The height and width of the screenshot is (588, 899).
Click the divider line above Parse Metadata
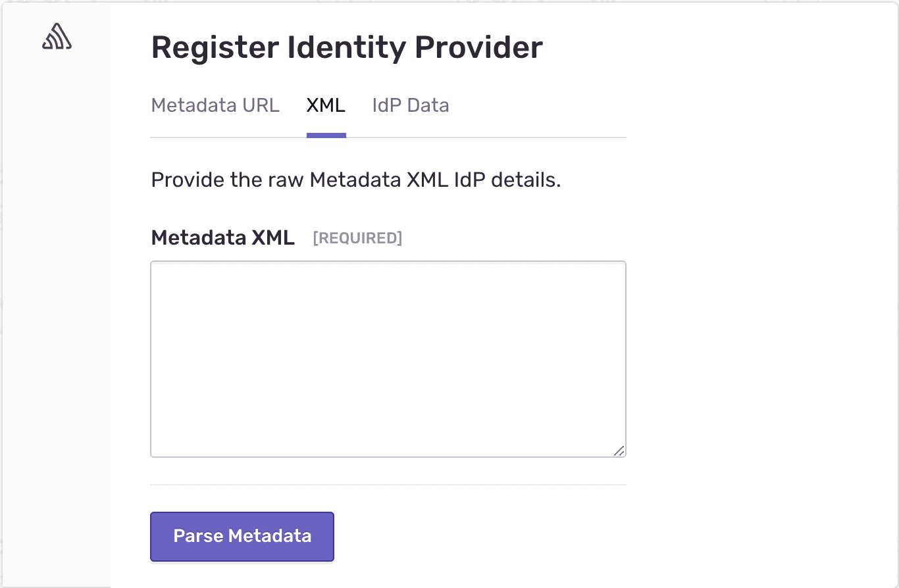click(x=388, y=485)
